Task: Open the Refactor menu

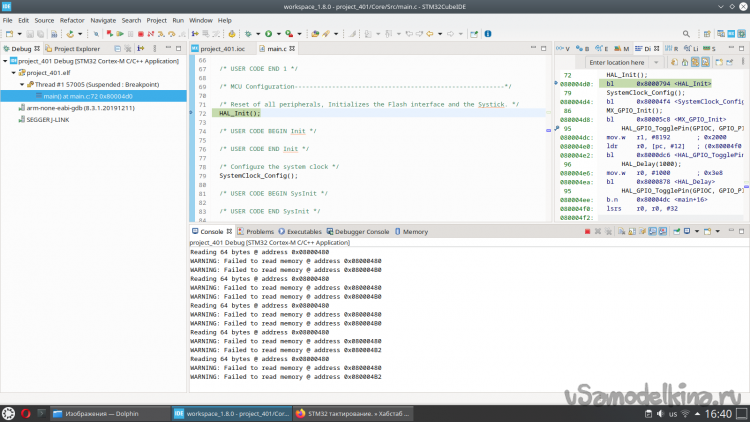Action: point(72,20)
